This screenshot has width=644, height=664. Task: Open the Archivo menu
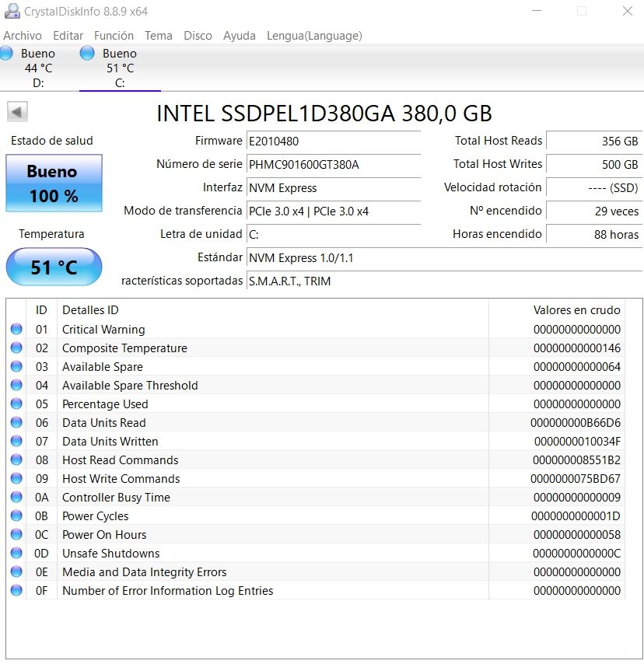pos(23,36)
